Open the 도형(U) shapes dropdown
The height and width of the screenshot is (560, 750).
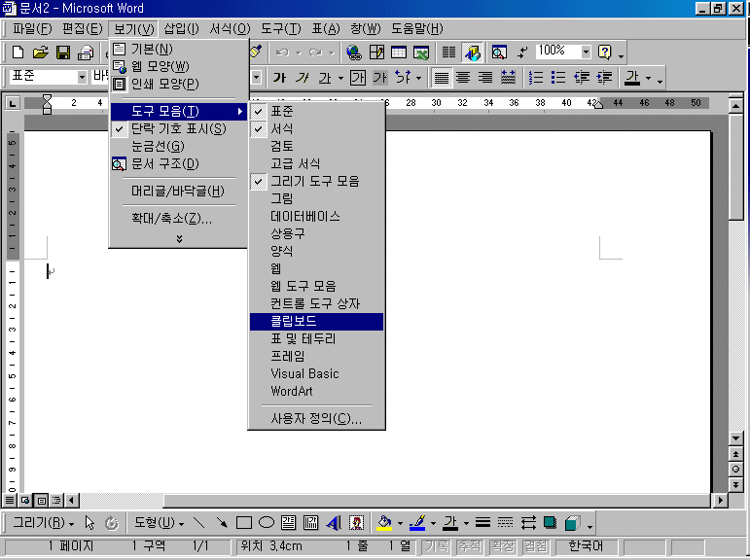click(159, 523)
